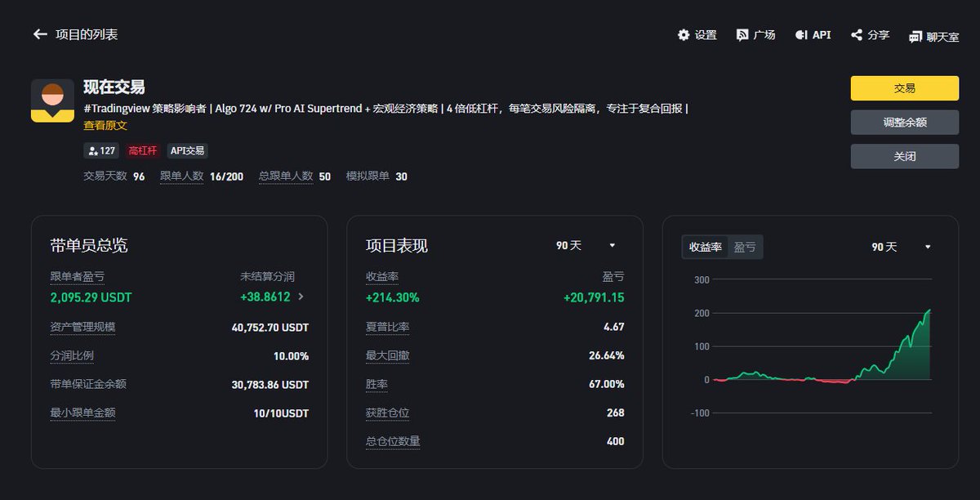This screenshot has height=500, width=980.
Task: Open 项目表现 90天 period dropdown
Action: [586, 246]
